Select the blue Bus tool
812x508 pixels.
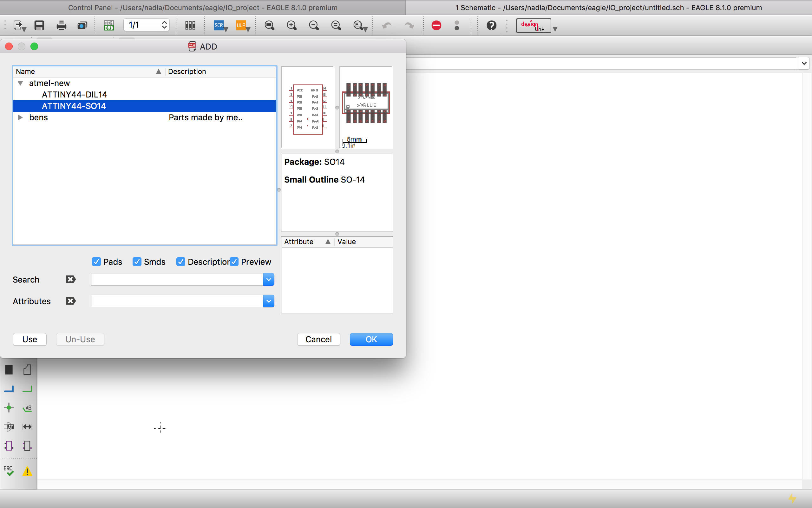9,389
